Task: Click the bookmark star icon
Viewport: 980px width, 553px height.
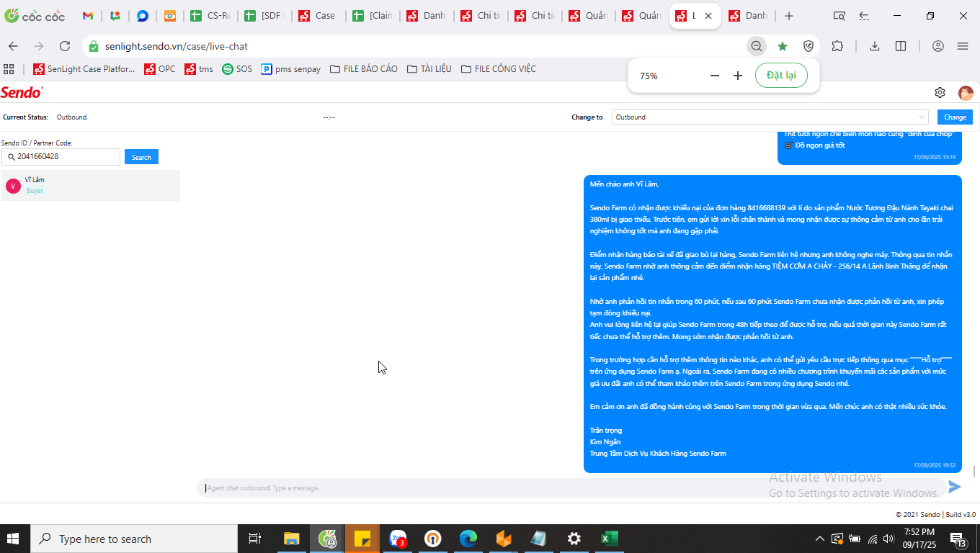Action: (x=783, y=46)
